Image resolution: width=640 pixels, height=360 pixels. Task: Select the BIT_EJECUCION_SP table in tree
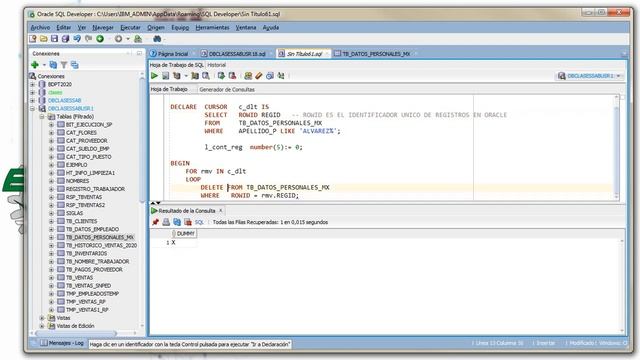coord(89,124)
